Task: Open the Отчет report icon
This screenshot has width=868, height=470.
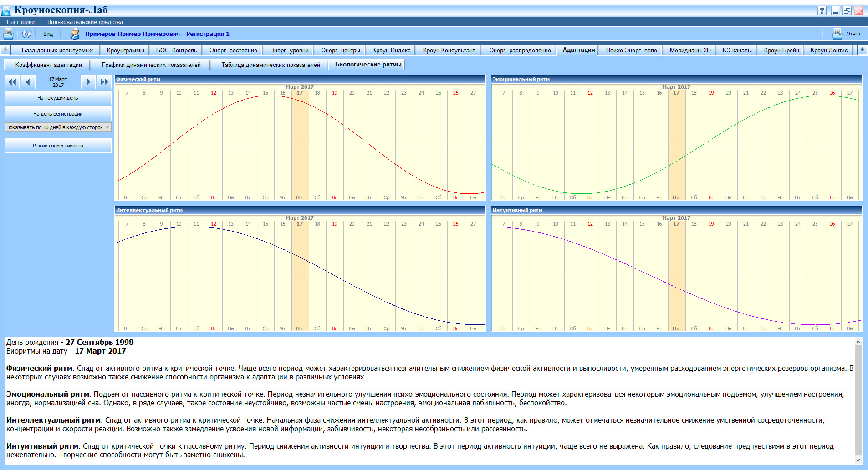Action: coord(837,34)
